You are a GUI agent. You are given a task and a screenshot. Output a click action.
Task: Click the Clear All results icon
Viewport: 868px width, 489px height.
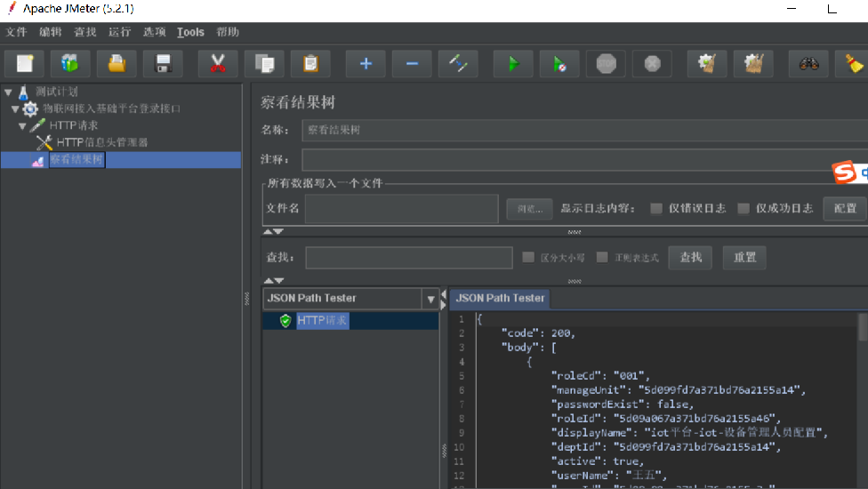pyautogui.click(x=753, y=64)
